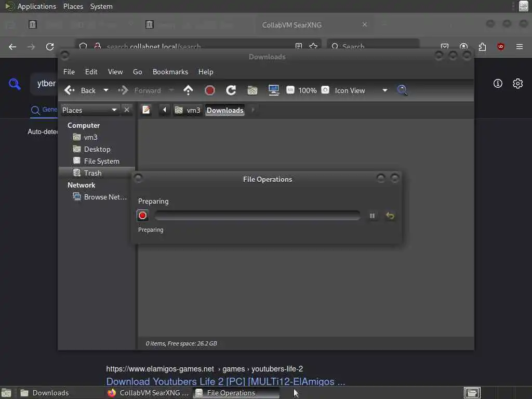Open the View menu
The image size is (532, 399).
pos(115,72)
